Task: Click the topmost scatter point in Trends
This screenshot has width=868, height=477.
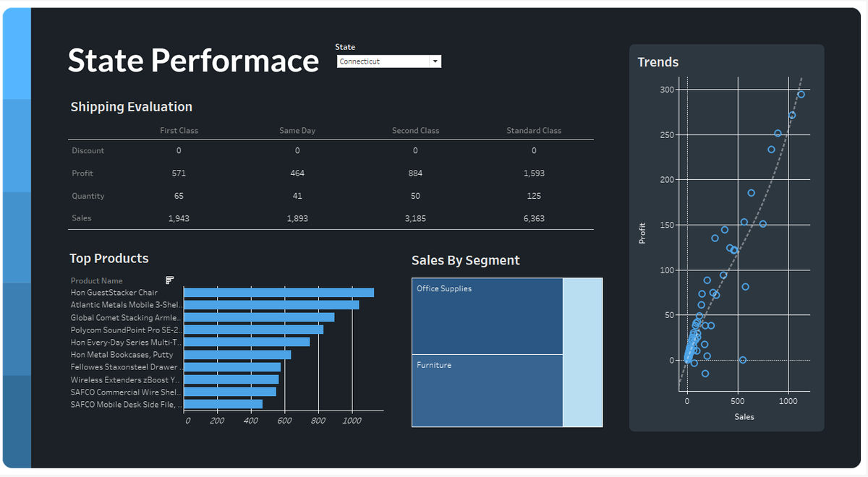Action: pos(801,93)
